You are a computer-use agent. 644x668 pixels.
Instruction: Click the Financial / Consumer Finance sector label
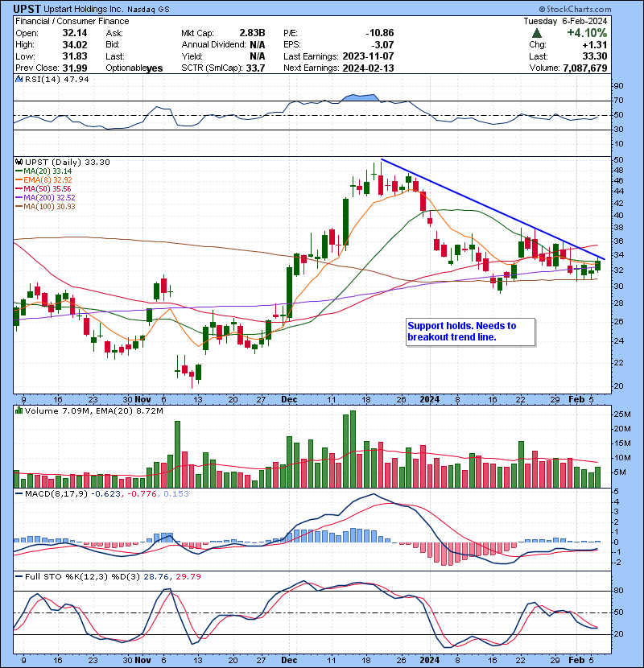click(x=72, y=21)
